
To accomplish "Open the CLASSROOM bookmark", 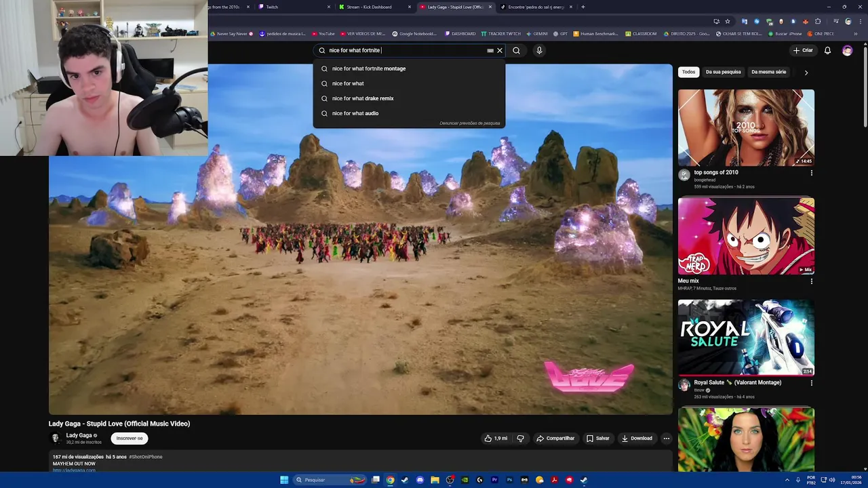I will pos(641,33).
